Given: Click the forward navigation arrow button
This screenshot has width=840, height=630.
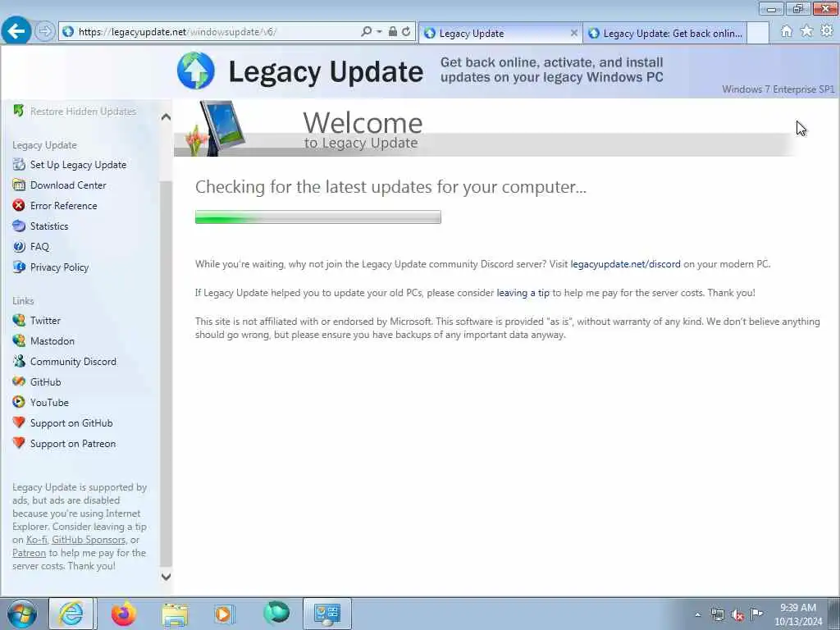Looking at the screenshot, I should (45, 32).
